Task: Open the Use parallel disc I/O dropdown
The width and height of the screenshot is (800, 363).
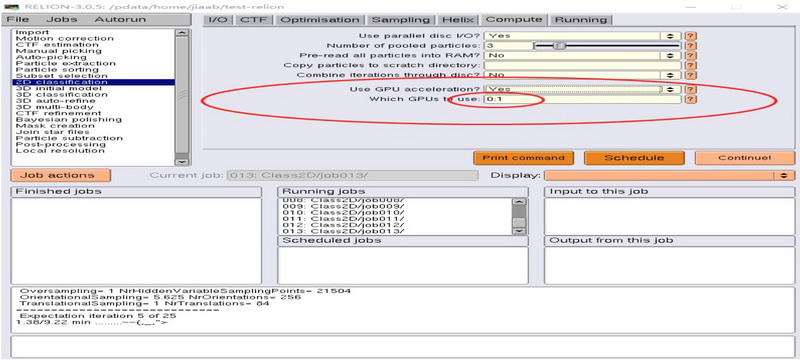Action: pyautogui.click(x=582, y=36)
